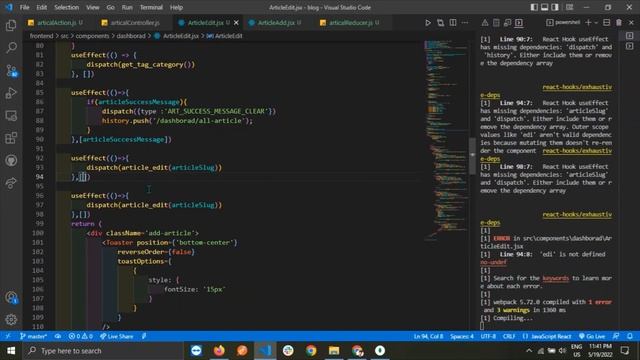640x360 pixels.
Task: Click ArticleEdit.jsx breadcrumb segment
Action: pyautogui.click(x=177, y=36)
